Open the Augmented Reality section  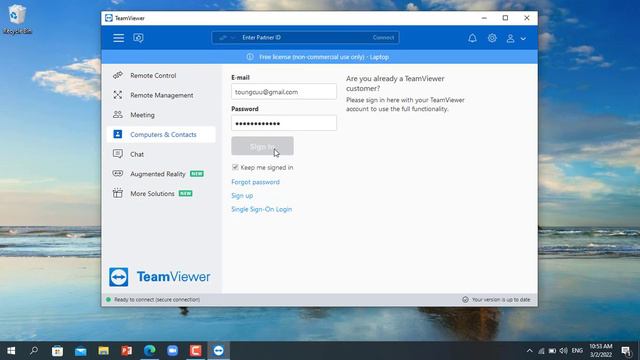[161, 173]
